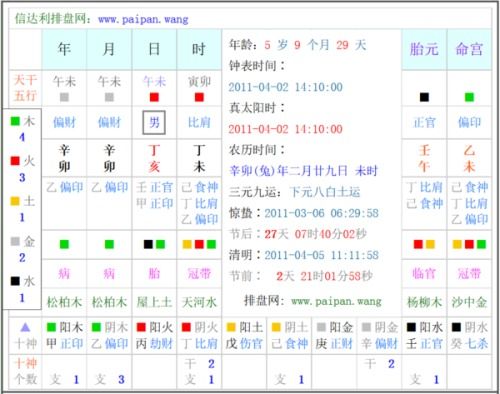This screenshot has width=500, height=394.
Task: Open the www.paipan.wang link in the header
Action: point(143,19)
